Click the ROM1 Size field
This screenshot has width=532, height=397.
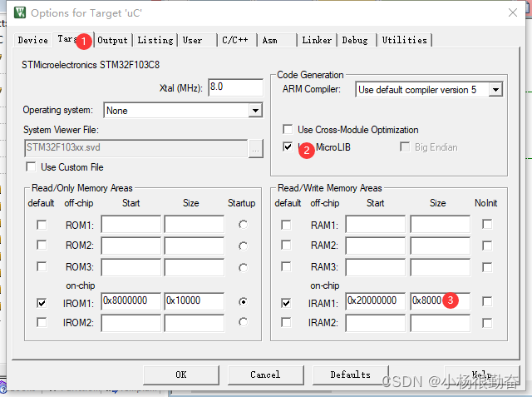point(195,224)
